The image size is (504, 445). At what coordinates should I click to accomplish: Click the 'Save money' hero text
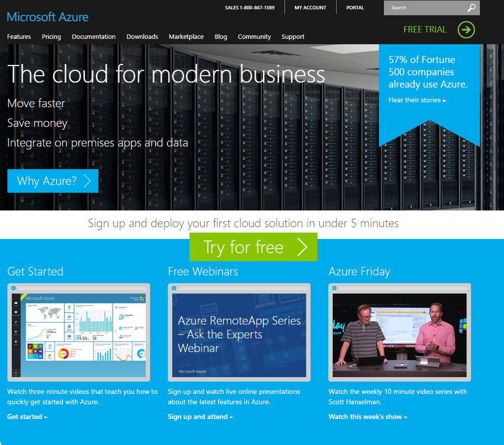click(x=37, y=123)
